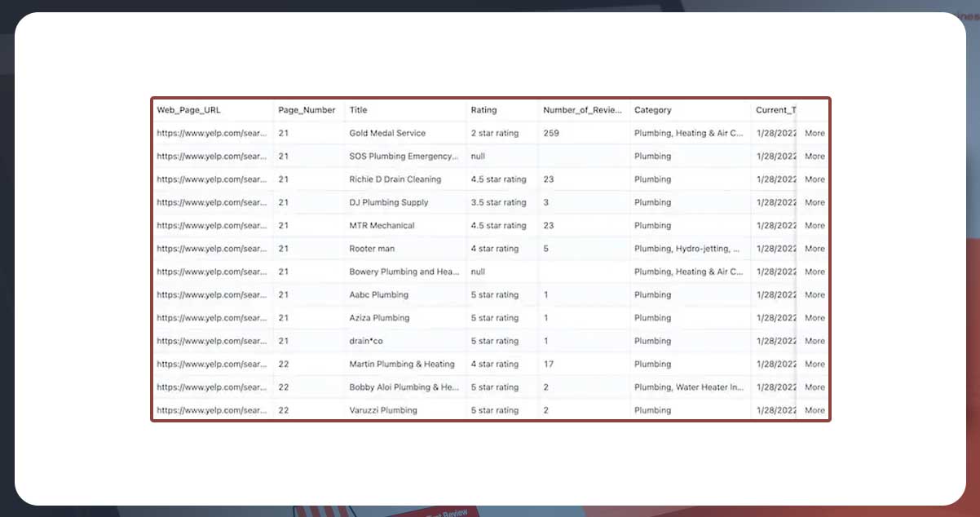Click the DJ Plumbing Supply title cell
This screenshot has width=980, height=517.
(388, 202)
